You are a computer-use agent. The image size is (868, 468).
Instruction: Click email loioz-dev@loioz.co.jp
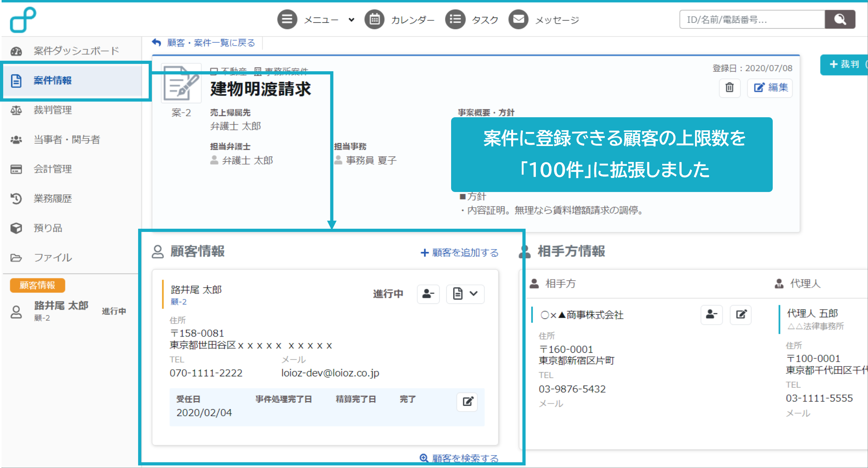pos(330,373)
